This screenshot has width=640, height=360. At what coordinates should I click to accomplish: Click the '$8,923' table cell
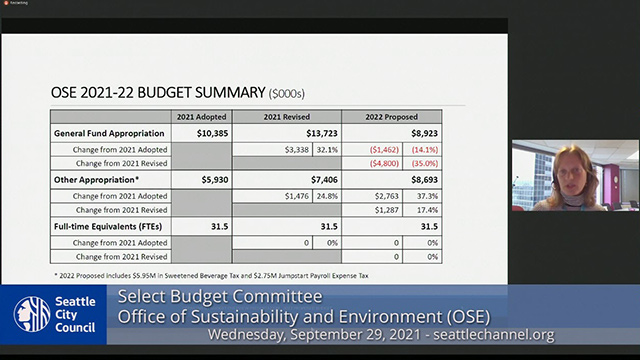(x=392, y=133)
